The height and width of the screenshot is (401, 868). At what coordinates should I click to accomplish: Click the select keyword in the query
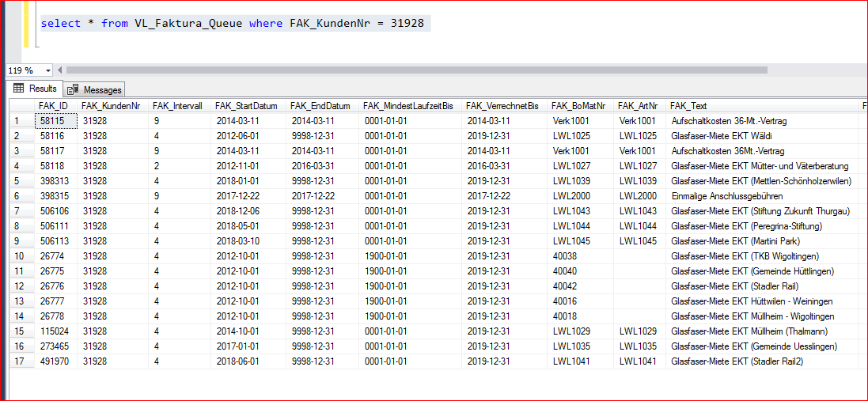point(62,24)
